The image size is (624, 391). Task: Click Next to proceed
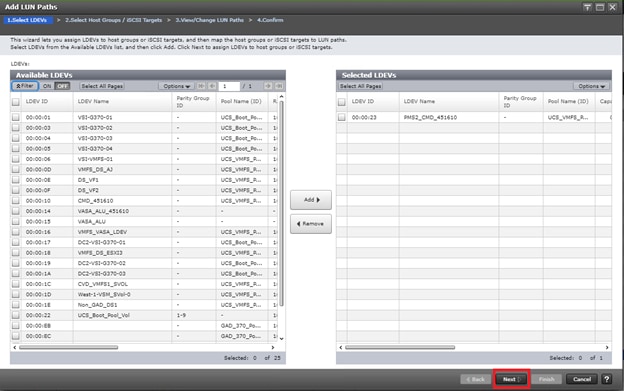511,379
